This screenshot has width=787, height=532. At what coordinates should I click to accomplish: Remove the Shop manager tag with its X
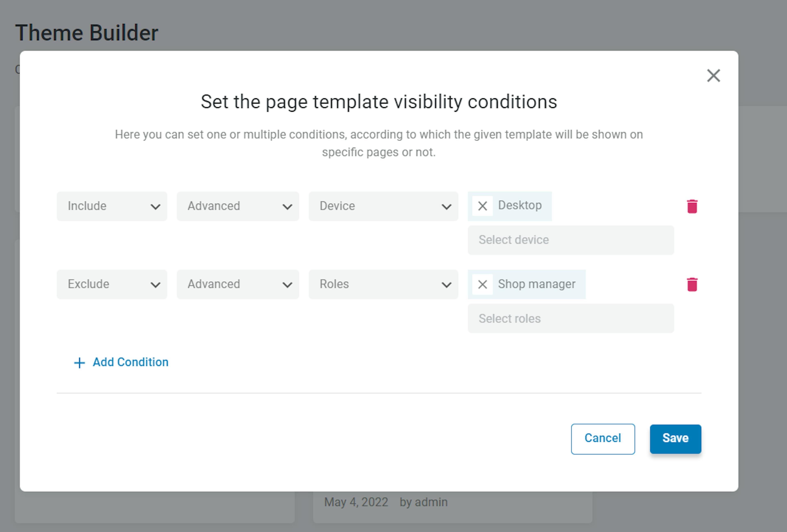[x=482, y=284]
